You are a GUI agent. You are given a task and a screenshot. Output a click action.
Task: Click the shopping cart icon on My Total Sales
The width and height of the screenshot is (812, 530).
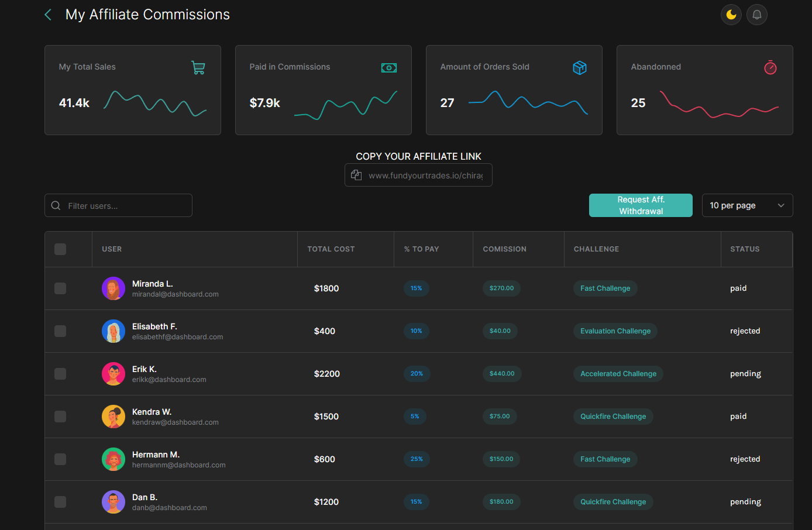click(198, 68)
